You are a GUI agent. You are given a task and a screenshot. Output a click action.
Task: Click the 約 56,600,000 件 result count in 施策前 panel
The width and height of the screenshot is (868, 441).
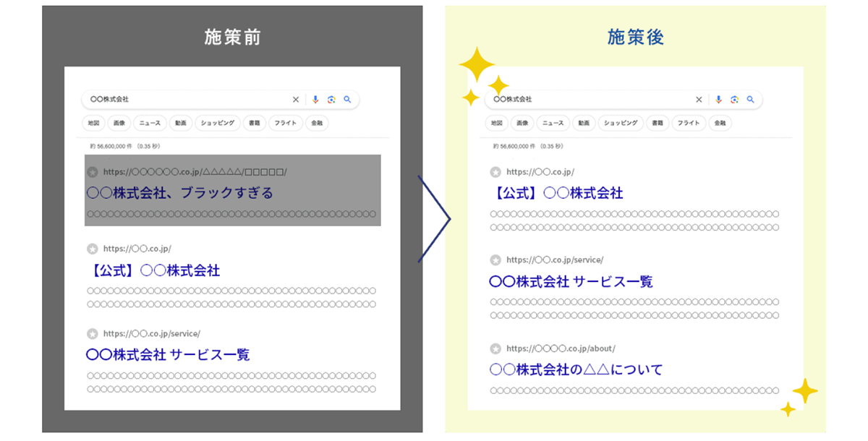110,146
